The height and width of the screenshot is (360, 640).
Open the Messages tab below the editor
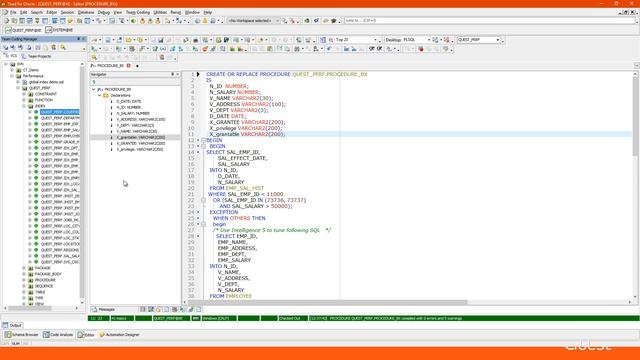coord(104,309)
